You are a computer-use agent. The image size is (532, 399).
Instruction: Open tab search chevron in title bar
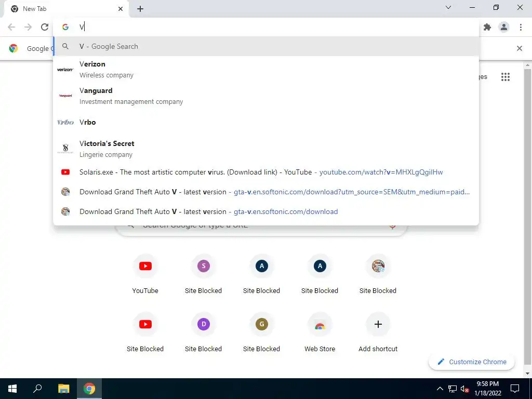click(x=448, y=7)
